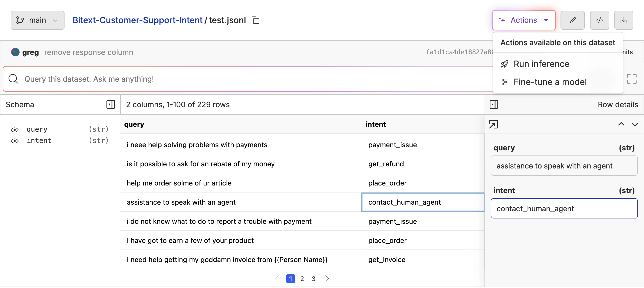Viewport: 644px width, 288px height.
Task: Collapse the Actions dropdown
Action: (523, 20)
